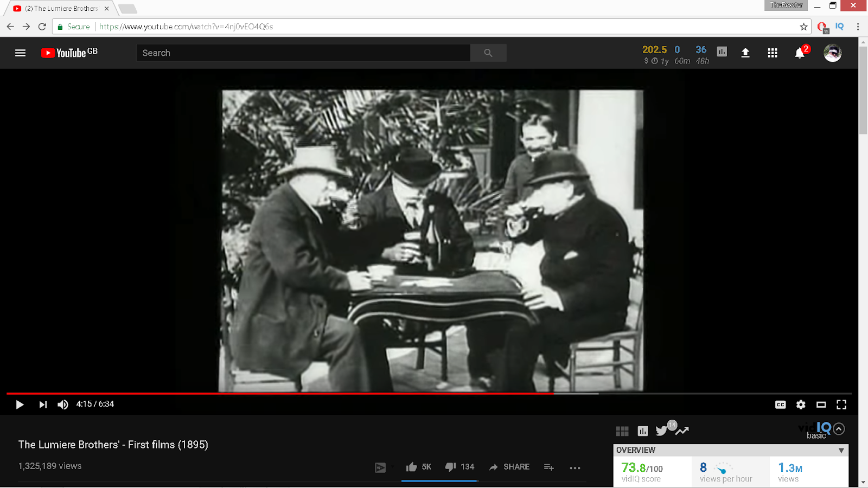Switch to theater mode
Image resolution: width=868 pixels, height=488 pixels.
[x=821, y=404]
